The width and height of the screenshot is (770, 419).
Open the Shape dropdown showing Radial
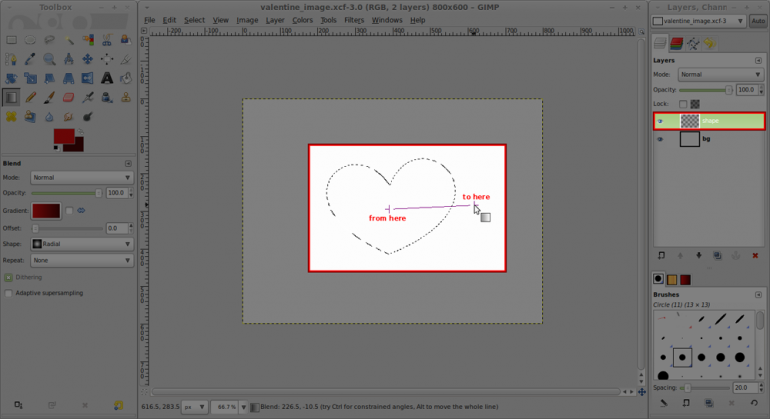(82, 244)
